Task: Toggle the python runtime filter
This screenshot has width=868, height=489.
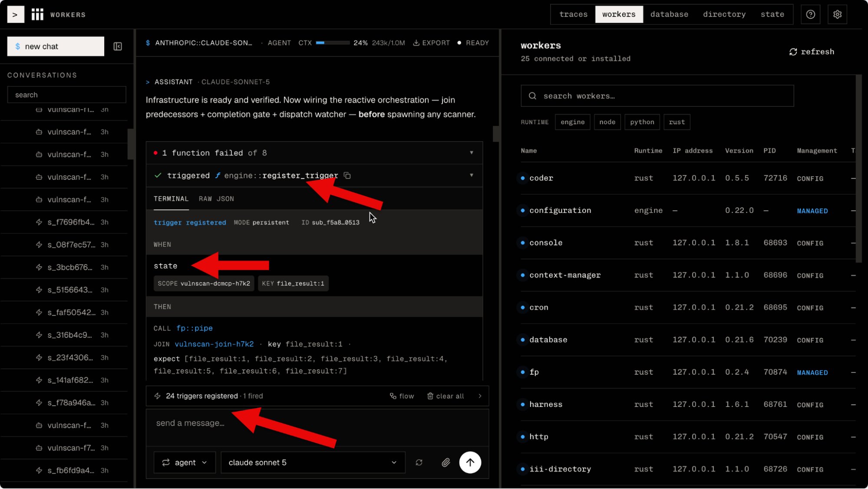Action: 642,122
